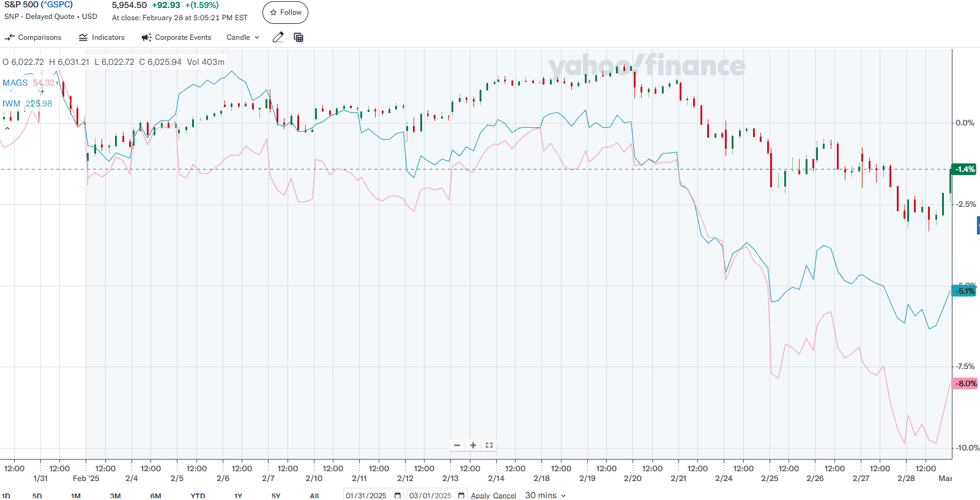Open calendar picker for start date

pyautogui.click(x=398, y=496)
